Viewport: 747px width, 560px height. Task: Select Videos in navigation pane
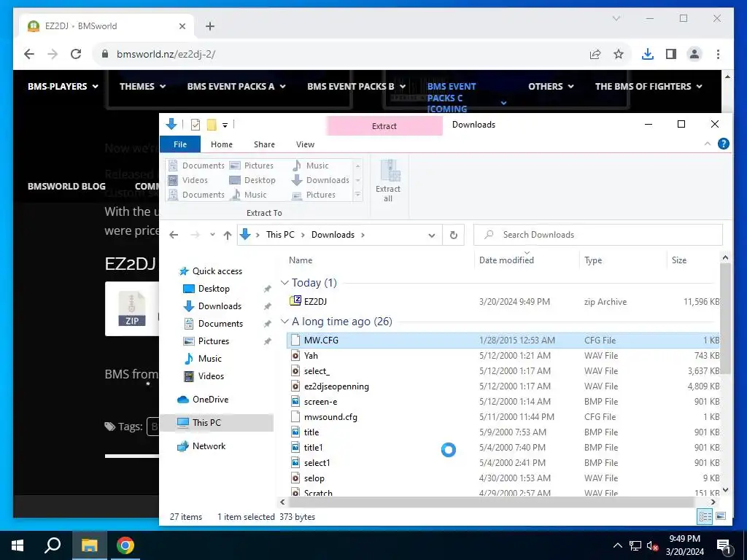[x=211, y=376]
